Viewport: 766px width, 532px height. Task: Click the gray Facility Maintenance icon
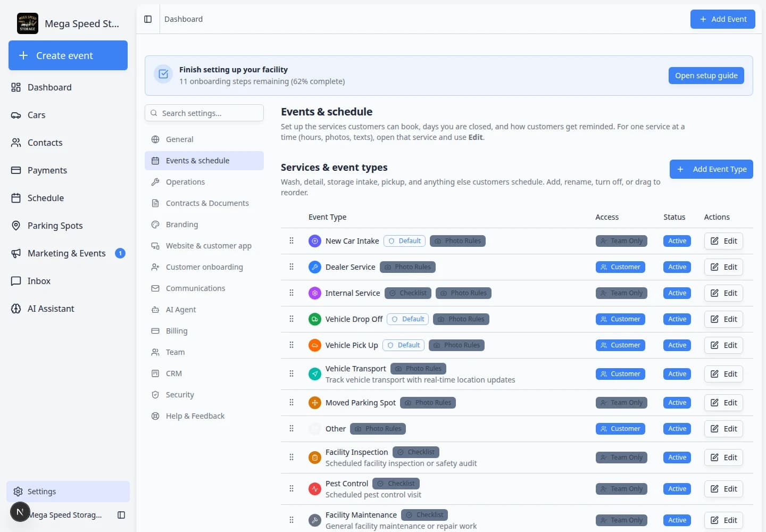(x=315, y=520)
